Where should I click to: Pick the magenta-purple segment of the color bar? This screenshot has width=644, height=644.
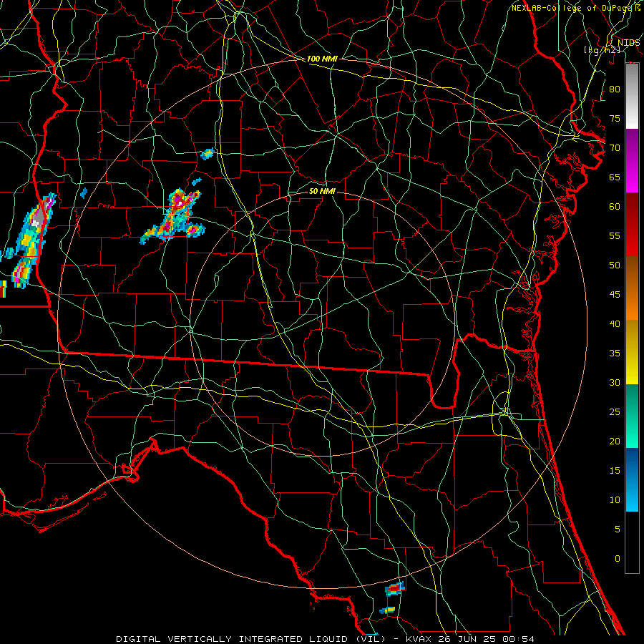[x=632, y=160]
